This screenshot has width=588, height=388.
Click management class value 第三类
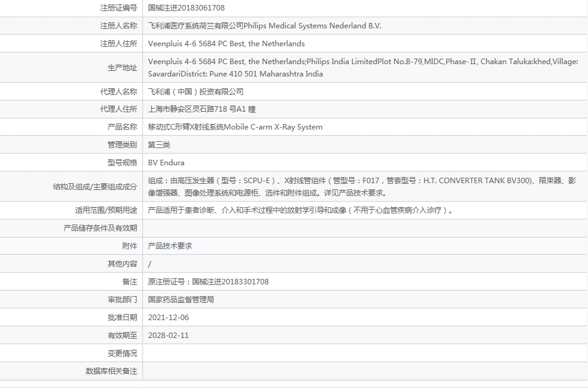(159, 145)
